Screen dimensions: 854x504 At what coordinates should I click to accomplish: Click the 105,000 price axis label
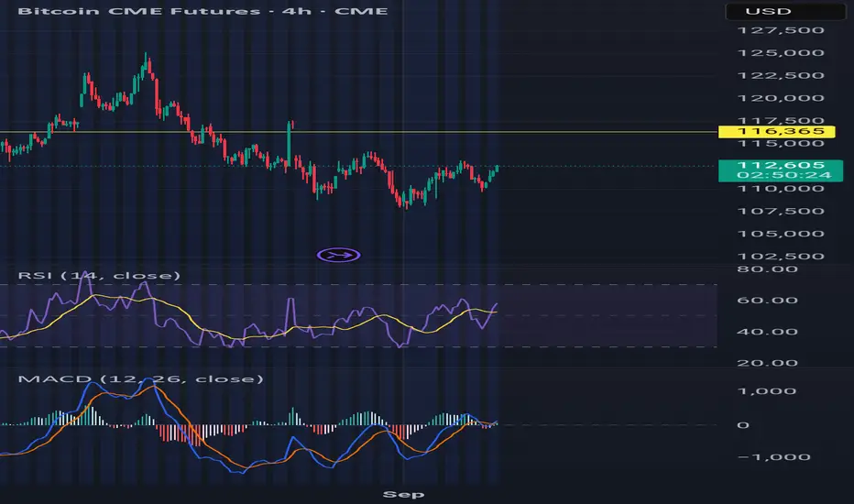click(781, 234)
